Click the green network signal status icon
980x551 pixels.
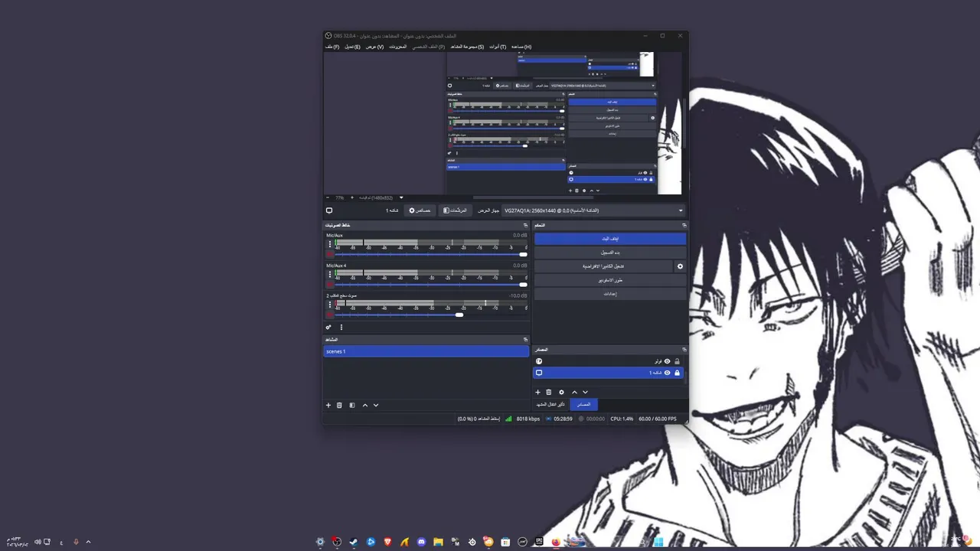point(508,419)
